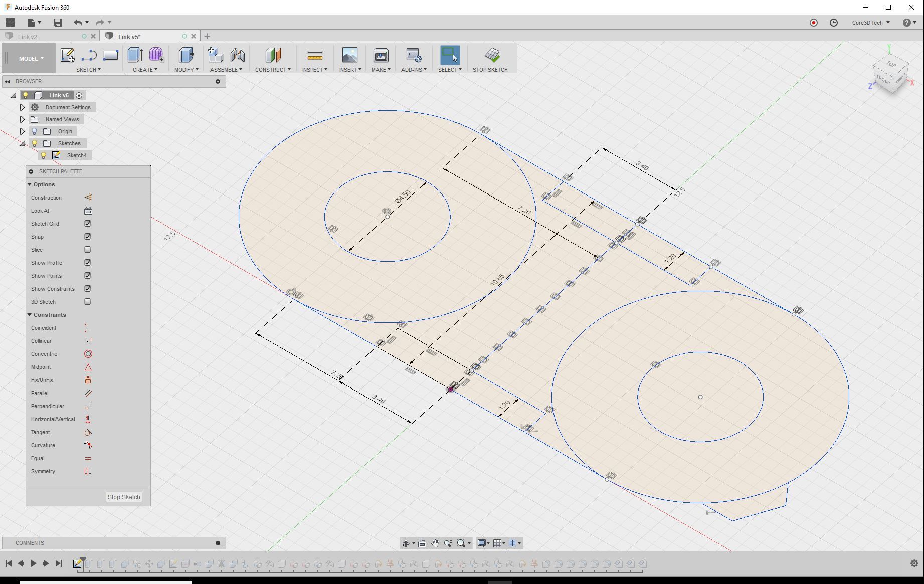Activate the Look At option in Sketch Palette
This screenshot has width=924, height=584.
pyautogui.click(x=88, y=211)
